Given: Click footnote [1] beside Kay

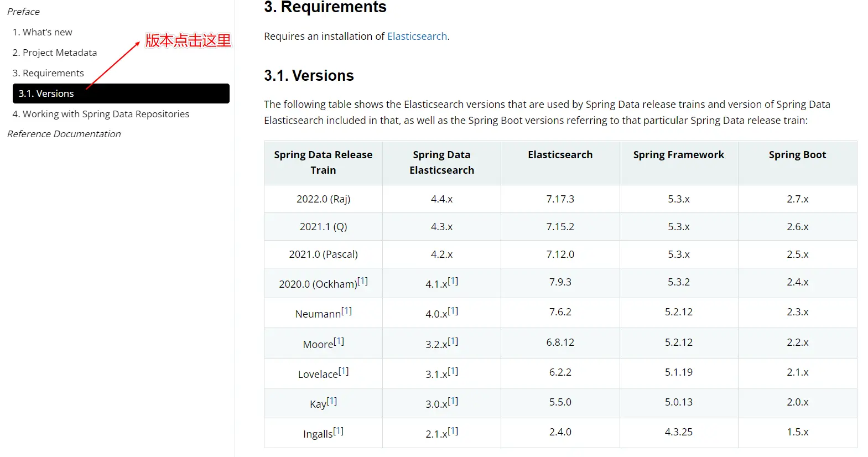Looking at the screenshot, I should coord(332,401).
